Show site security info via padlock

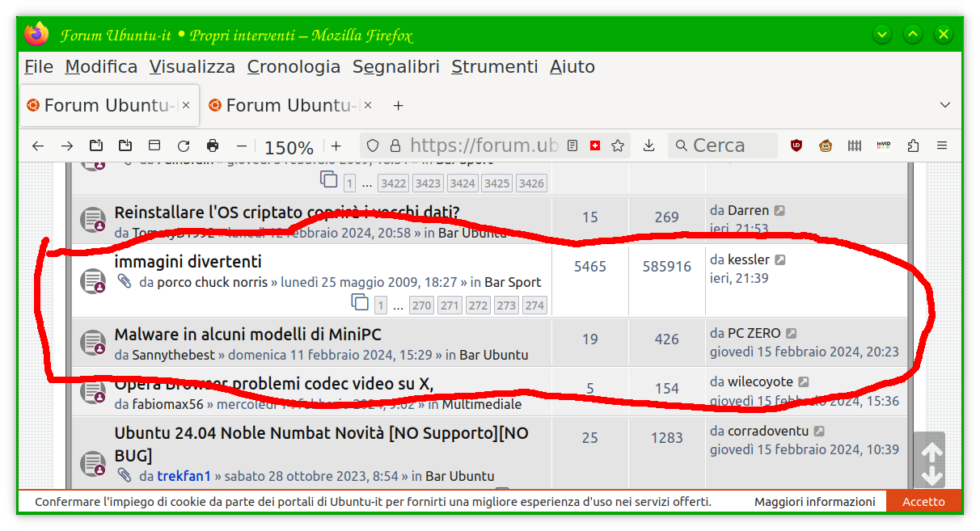tap(395, 146)
